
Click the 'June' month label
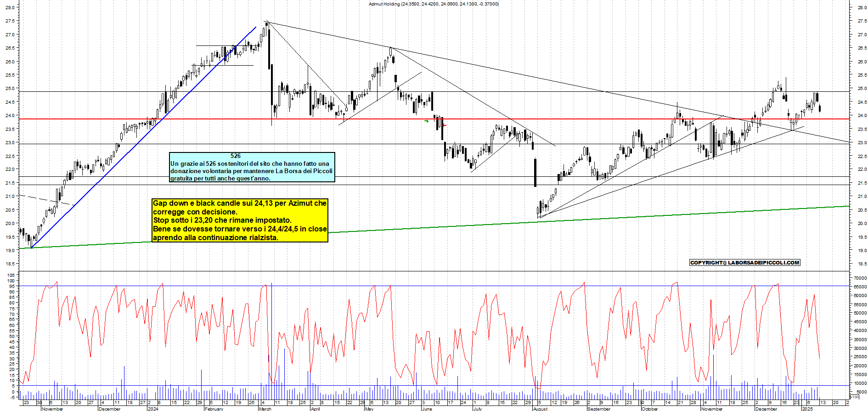coord(427,409)
